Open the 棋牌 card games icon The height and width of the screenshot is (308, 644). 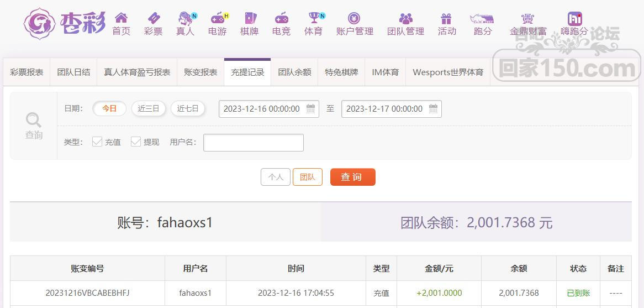[250, 18]
